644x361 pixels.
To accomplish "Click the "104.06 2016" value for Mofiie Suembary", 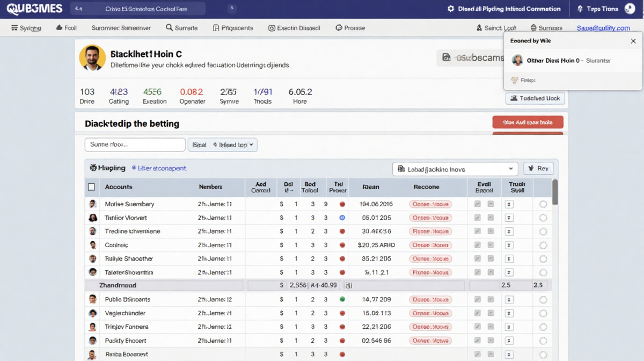I will 376,204.
